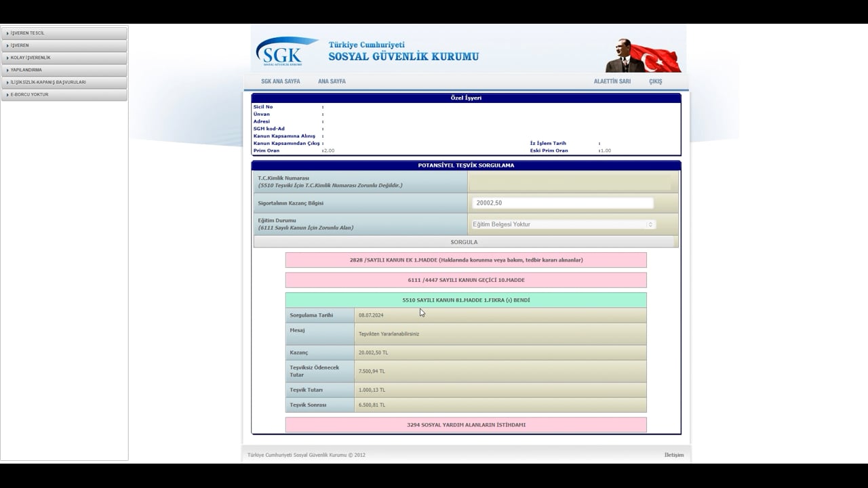Click the ALAETTİN SARI user name
868x488 pixels.
coord(612,81)
